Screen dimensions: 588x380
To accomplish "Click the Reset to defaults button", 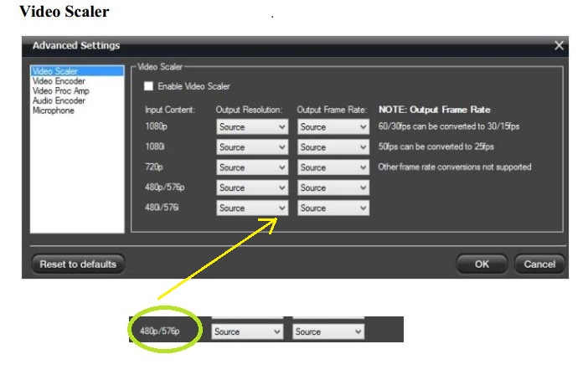I will tap(78, 264).
